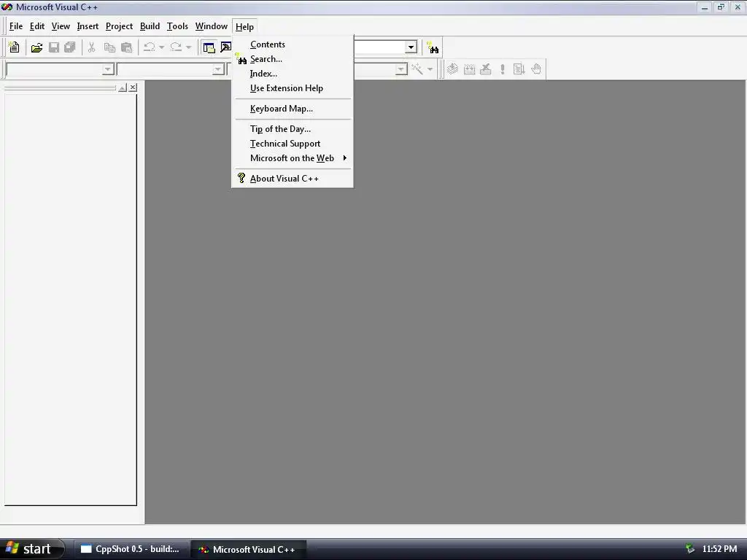The height and width of the screenshot is (560, 747).
Task: Click the Save All stacked diskettes icon
Action: tap(70, 47)
